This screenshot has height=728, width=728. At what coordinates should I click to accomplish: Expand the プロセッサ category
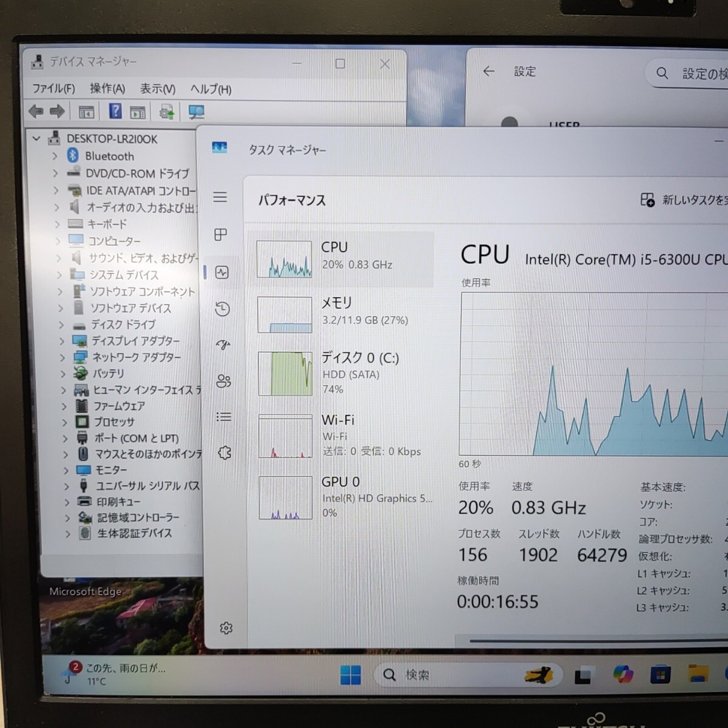pyautogui.click(x=64, y=422)
